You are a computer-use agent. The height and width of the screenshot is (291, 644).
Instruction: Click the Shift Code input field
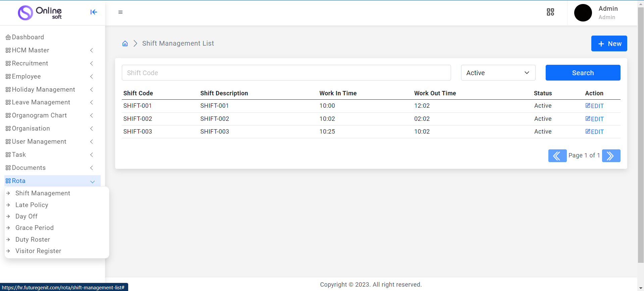click(x=286, y=73)
